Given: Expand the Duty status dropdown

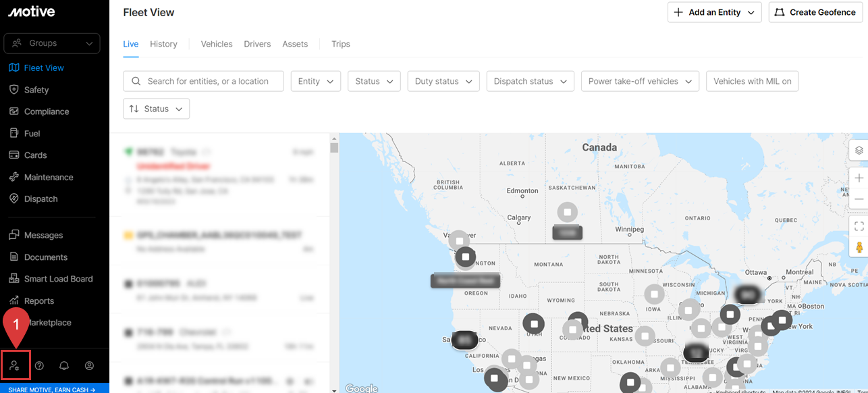Looking at the screenshot, I should click(443, 81).
